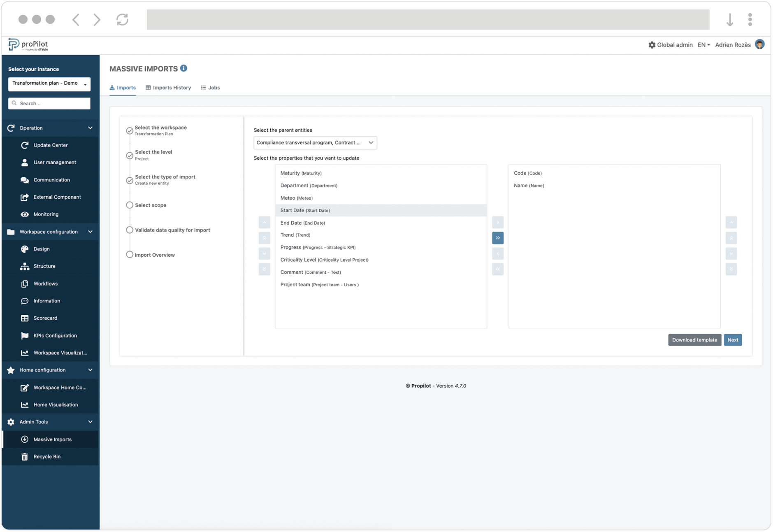Select the User management icon
Viewport: 773px width, 532px height.
tap(25, 162)
